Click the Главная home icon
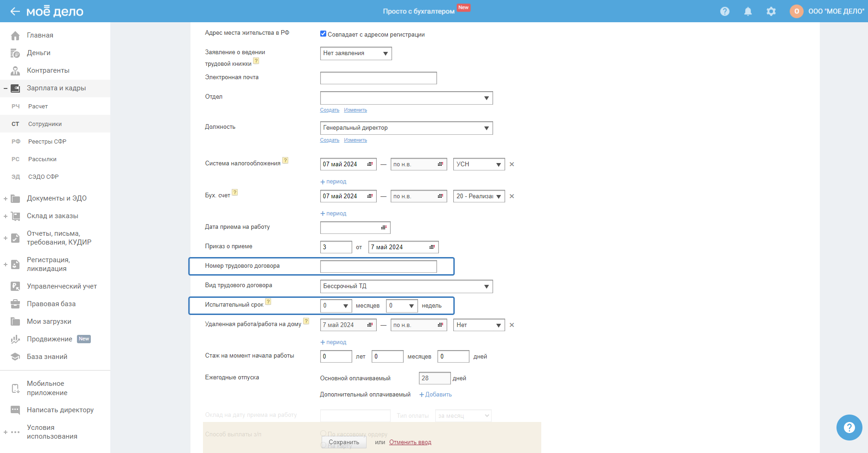The image size is (868, 453). click(x=15, y=36)
